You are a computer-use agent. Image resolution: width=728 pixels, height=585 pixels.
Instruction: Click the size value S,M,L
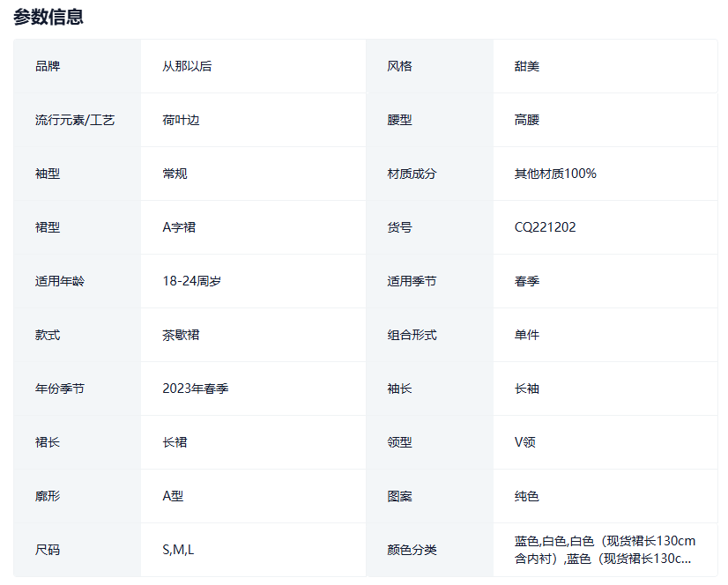click(178, 550)
